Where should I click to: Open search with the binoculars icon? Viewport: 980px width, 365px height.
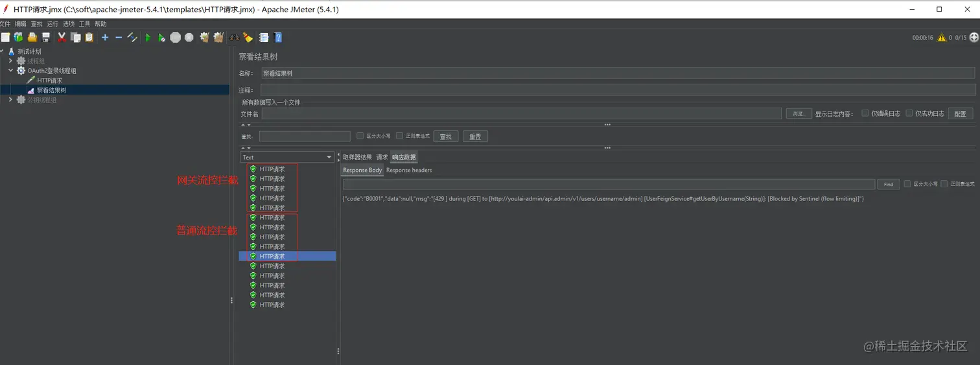(235, 38)
